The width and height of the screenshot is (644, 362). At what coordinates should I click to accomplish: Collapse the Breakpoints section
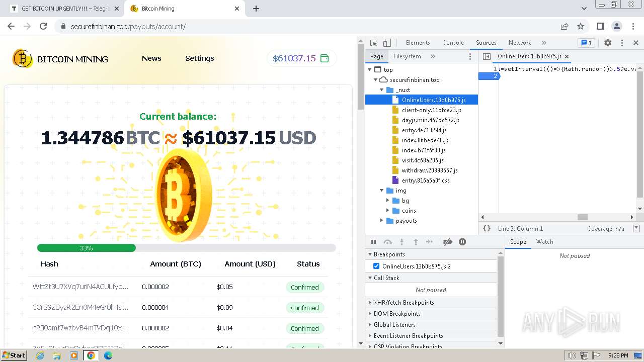click(370, 254)
